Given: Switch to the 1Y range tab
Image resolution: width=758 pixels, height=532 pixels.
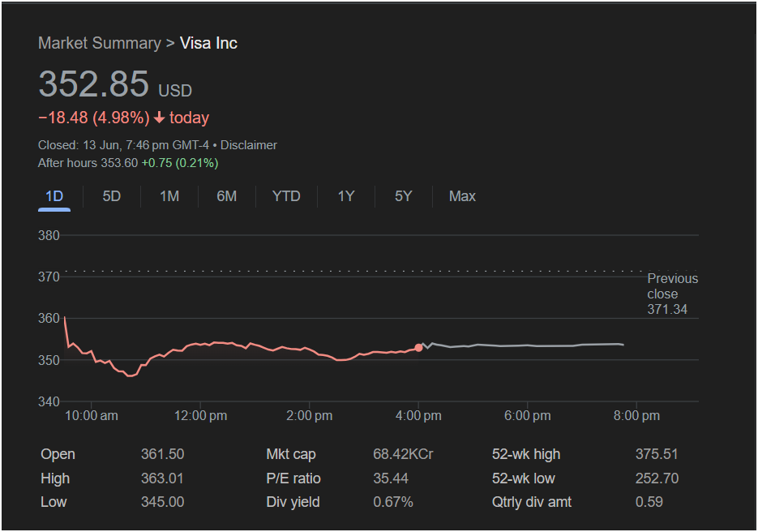Looking at the screenshot, I should [x=346, y=196].
